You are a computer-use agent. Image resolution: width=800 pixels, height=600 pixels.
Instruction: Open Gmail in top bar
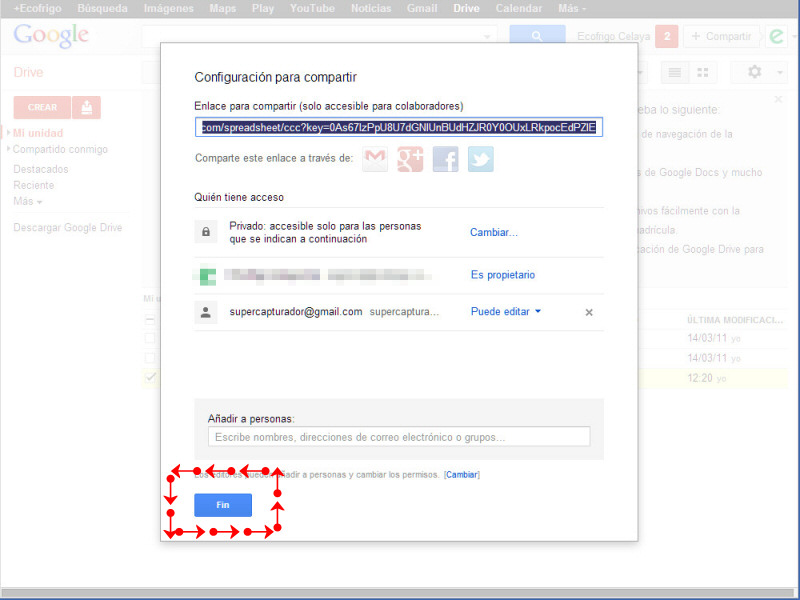(x=422, y=9)
